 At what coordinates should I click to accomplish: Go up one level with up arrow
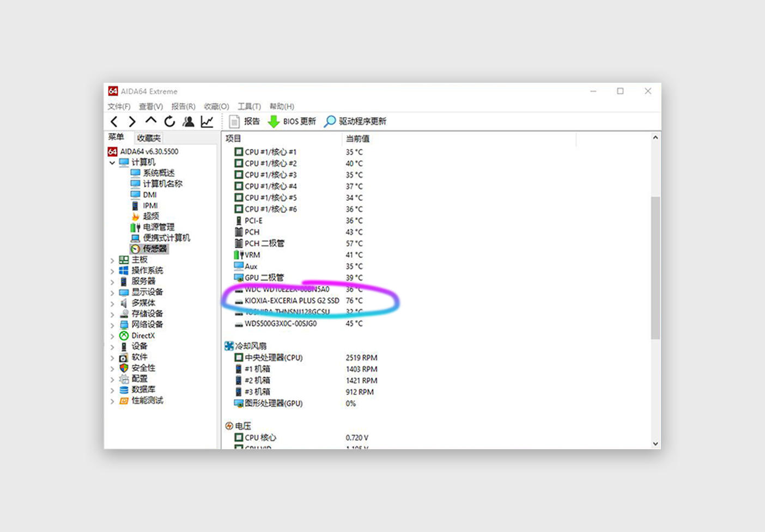151,121
